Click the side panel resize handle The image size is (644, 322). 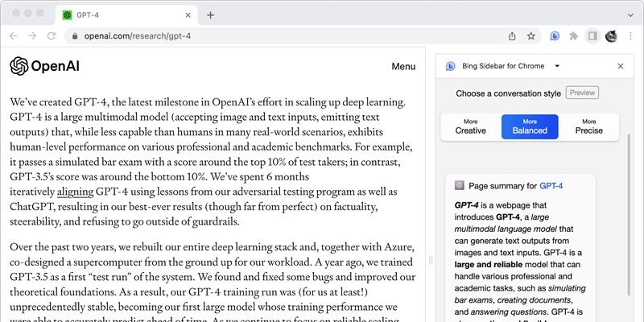431,260
